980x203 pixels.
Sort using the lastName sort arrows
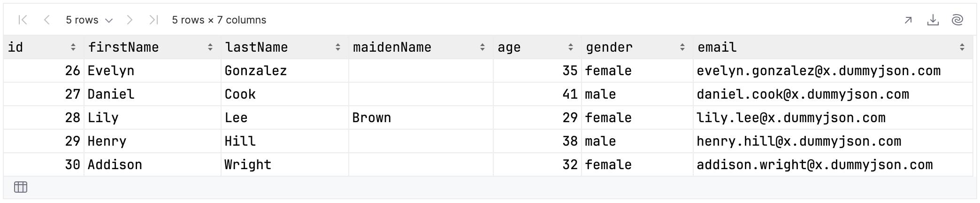(338, 47)
